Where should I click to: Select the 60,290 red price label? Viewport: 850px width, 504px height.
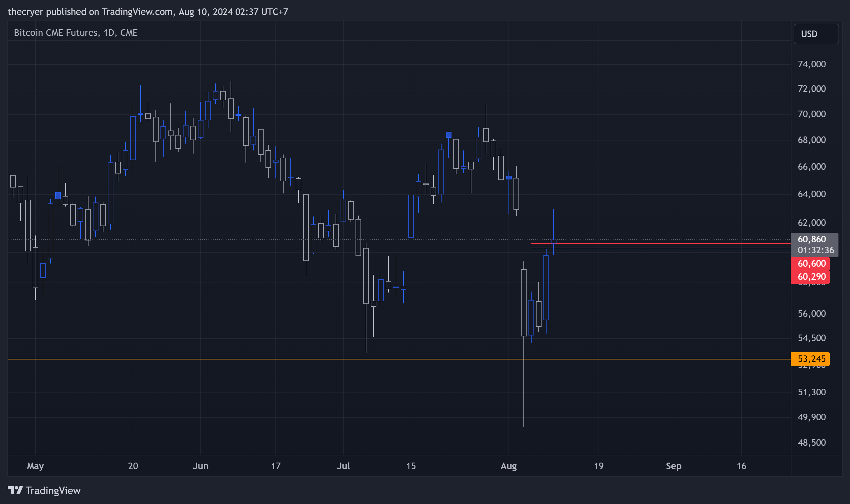pos(810,277)
